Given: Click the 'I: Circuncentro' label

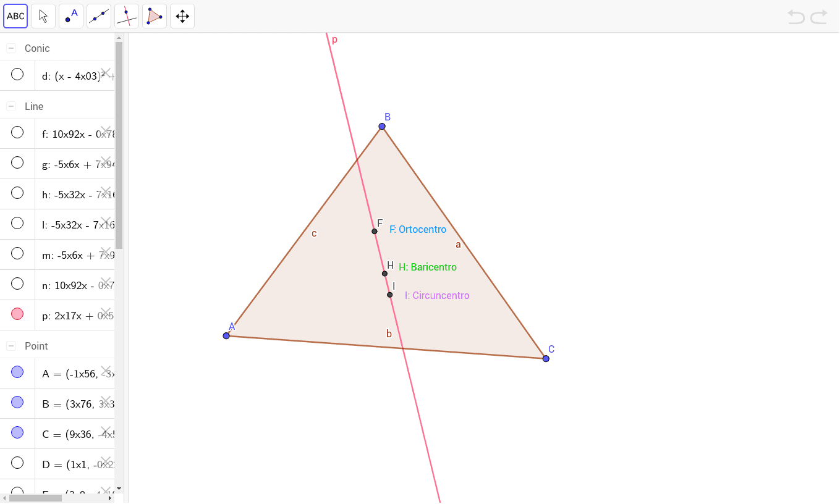Looking at the screenshot, I should (x=437, y=296).
